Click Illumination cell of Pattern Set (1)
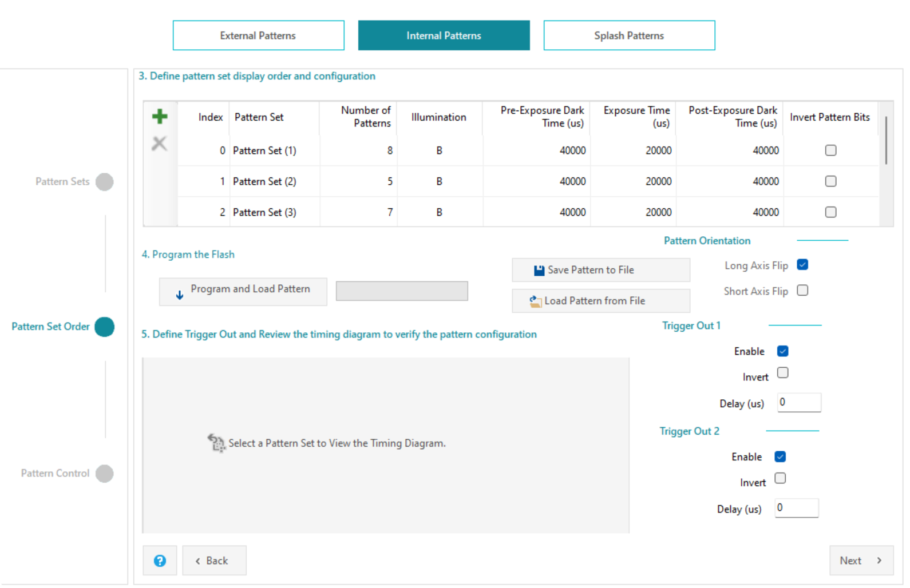Image resolution: width=910 pixels, height=588 pixels. click(x=440, y=150)
